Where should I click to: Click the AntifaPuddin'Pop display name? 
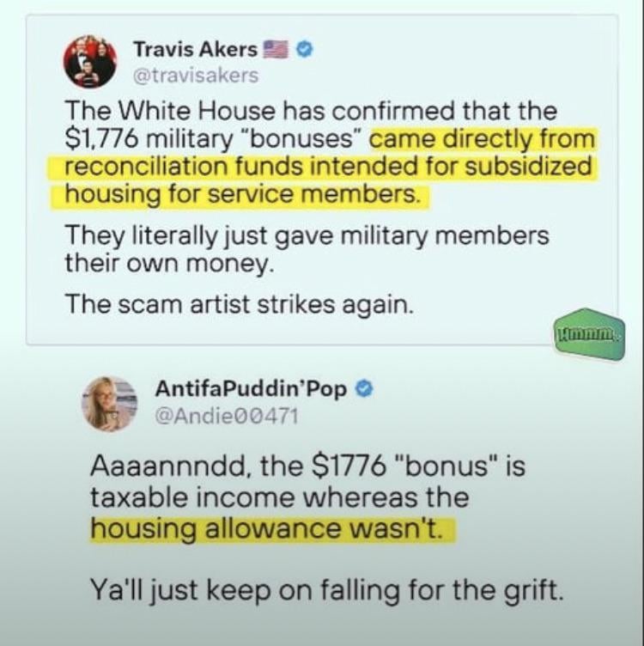click(252, 389)
